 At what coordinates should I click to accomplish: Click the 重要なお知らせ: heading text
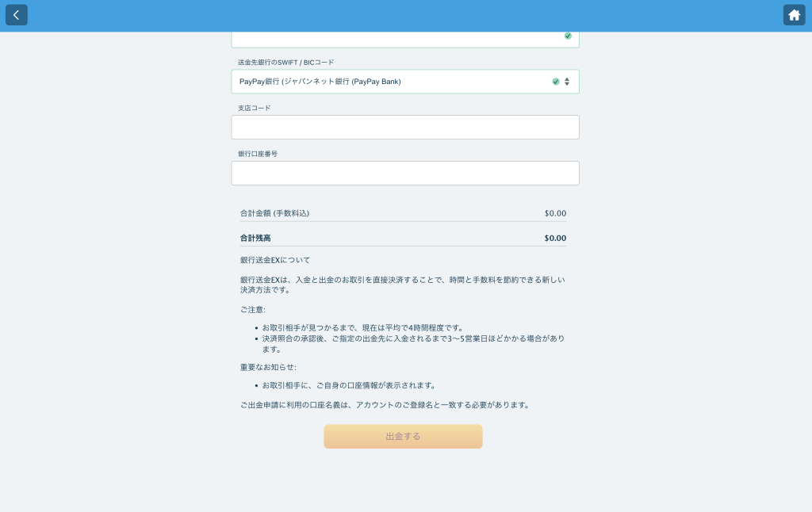pyautogui.click(x=268, y=367)
